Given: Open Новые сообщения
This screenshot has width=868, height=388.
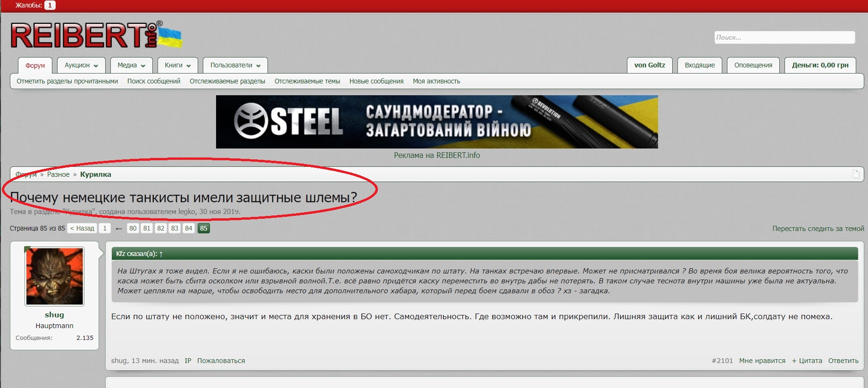Looking at the screenshot, I should point(376,81).
